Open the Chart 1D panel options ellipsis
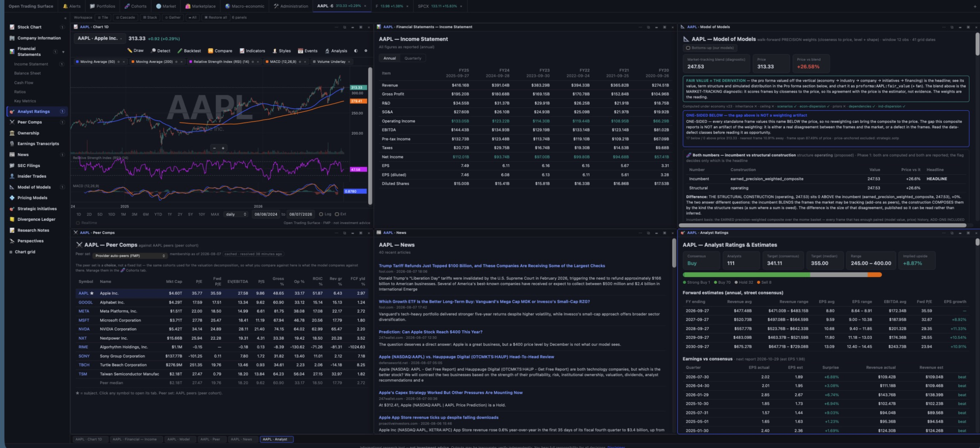The image size is (980, 448). point(336,27)
